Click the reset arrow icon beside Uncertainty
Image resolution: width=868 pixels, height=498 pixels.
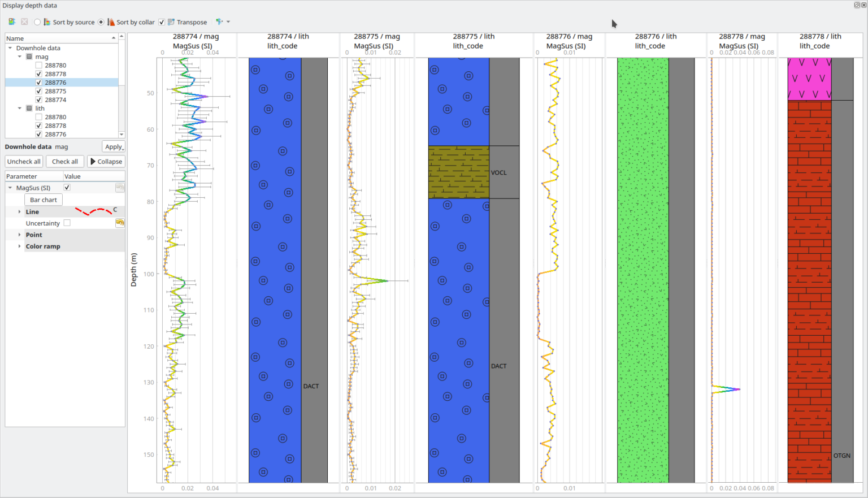pyautogui.click(x=120, y=223)
